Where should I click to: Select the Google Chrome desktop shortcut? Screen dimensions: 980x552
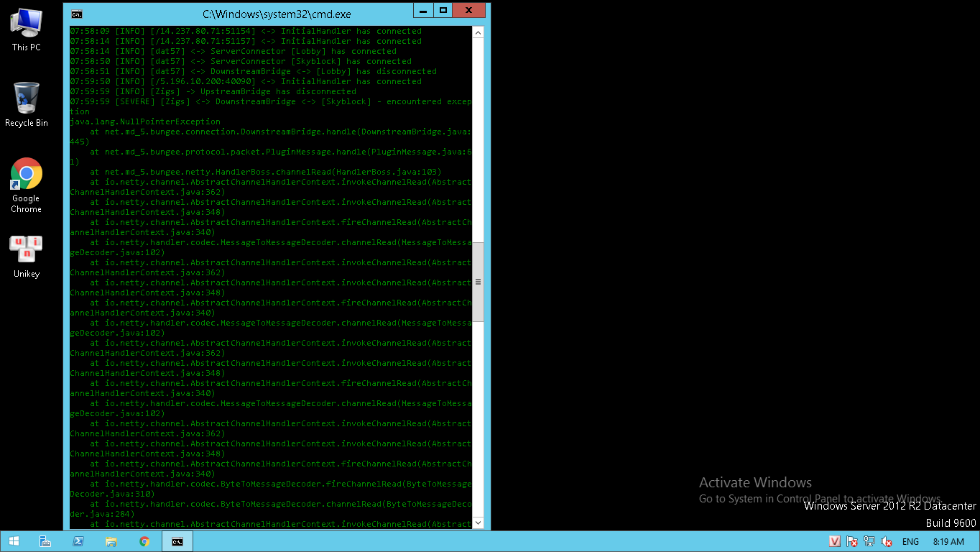coord(26,185)
